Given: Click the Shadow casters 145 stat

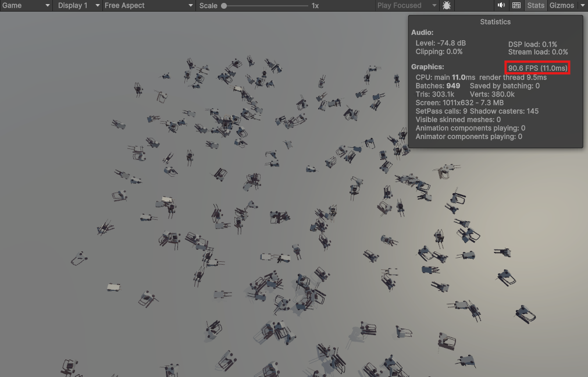Looking at the screenshot, I should (504, 111).
